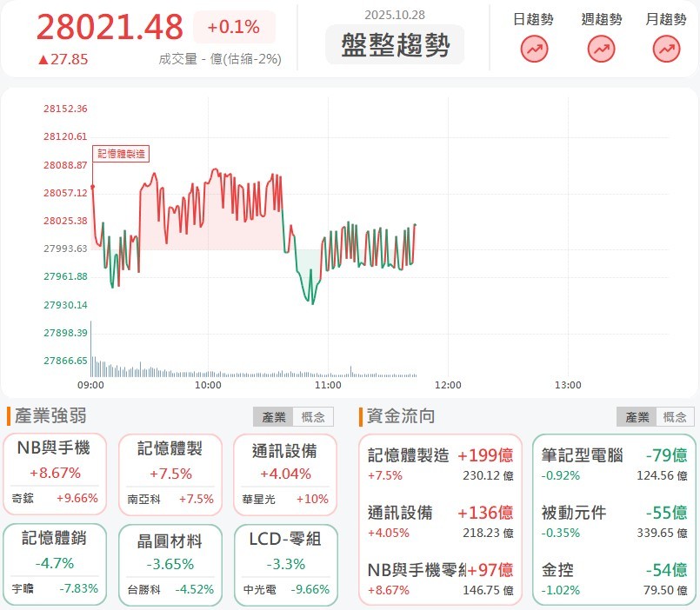The height and width of the screenshot is (610, 700).
Task: Click the monthly trend (月趨勢) arrow icon
Action: (667, 50)
